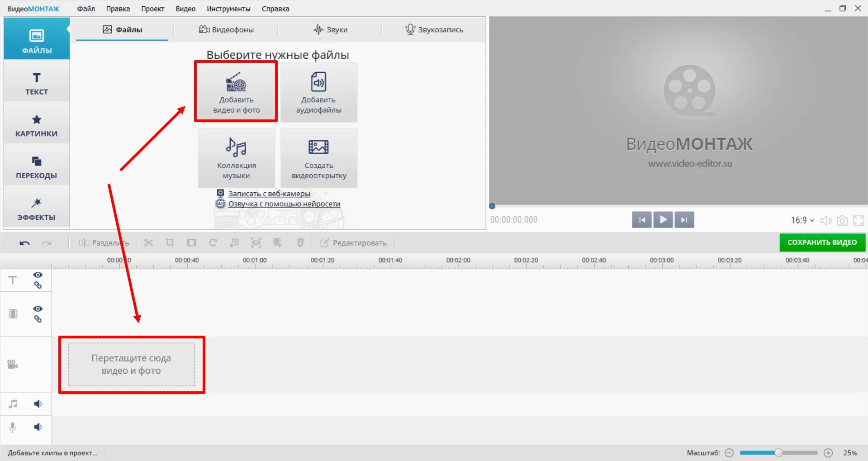Screen dimensions: 868x461
Task: Click the add-clip film plus icon
Action: [278, 243]
